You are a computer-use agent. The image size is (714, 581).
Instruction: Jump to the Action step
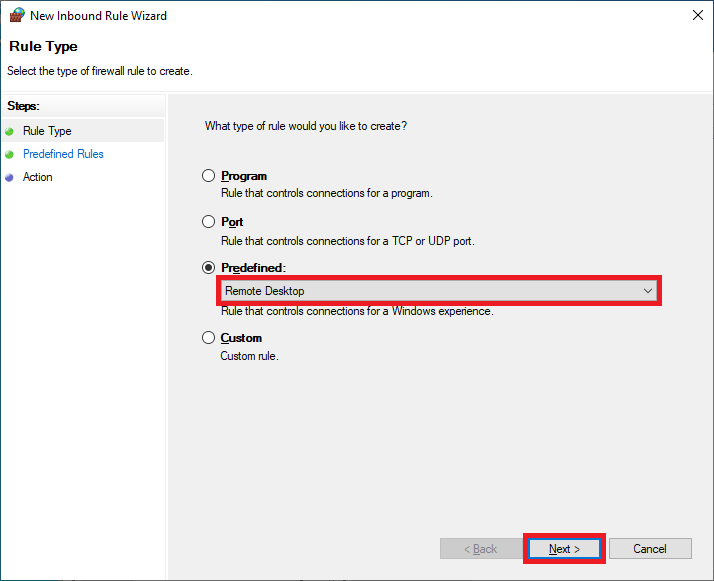38,177
